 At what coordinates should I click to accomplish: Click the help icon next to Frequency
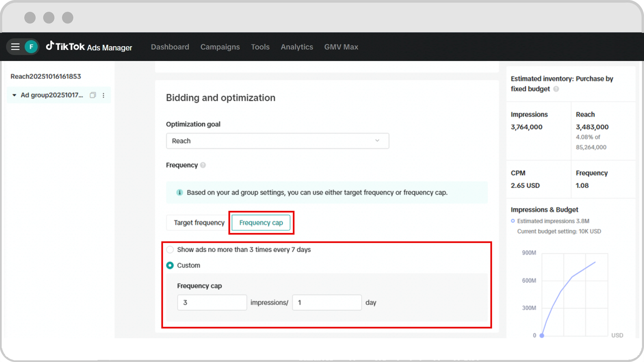click(x=203, y=165)
